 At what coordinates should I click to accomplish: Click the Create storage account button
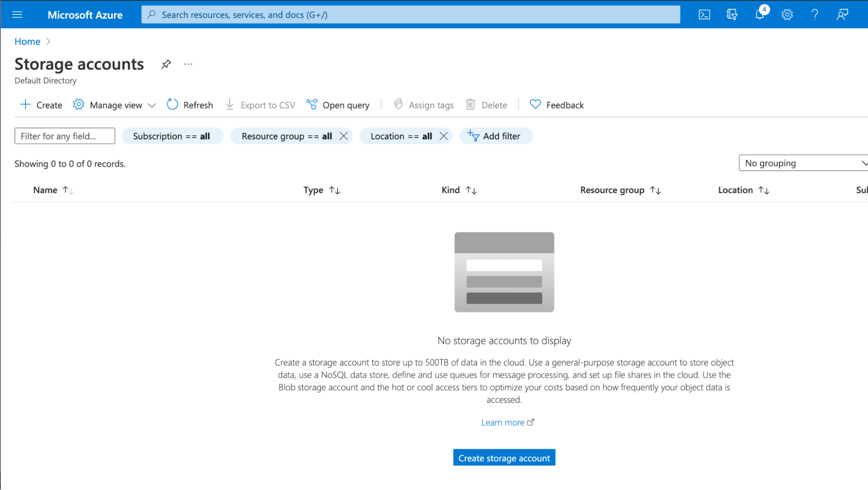504,457
